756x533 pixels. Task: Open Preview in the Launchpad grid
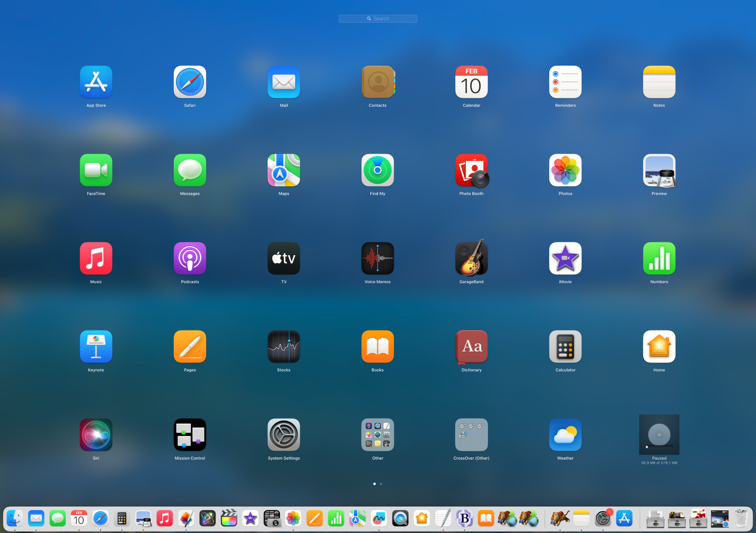(x=659, y=170)
